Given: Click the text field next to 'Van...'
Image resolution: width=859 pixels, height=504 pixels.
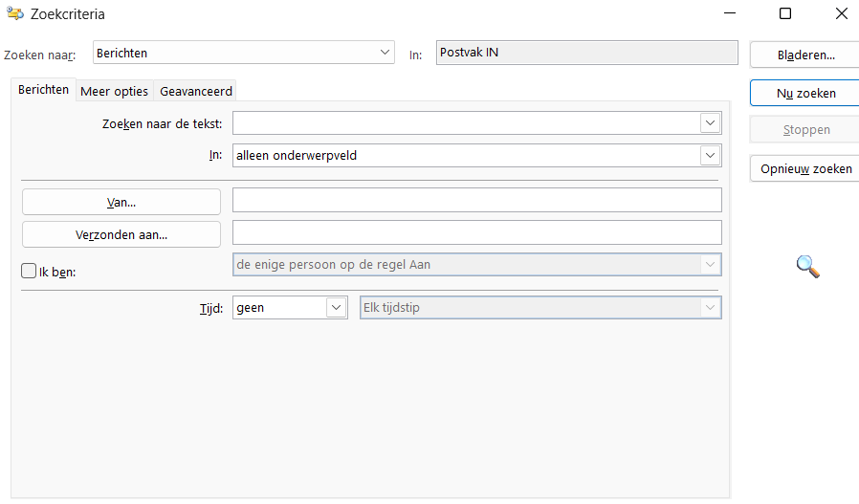Looking at the screenshot, I should (476, 200).
